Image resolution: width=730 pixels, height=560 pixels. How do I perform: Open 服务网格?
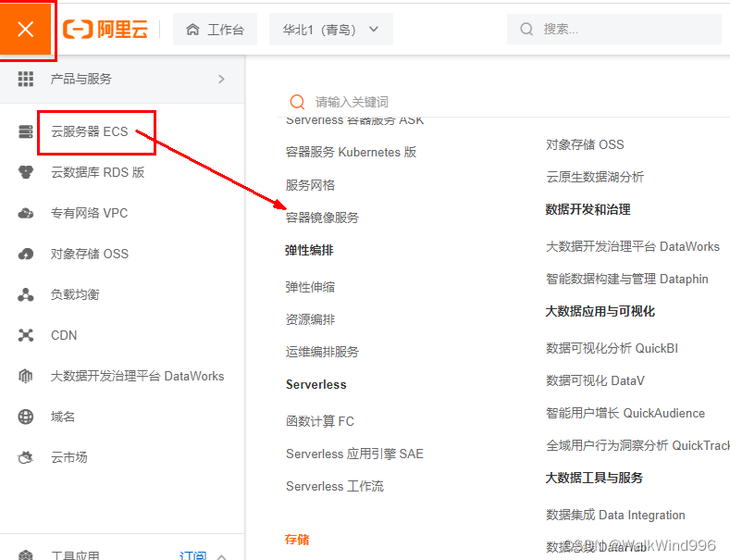[x=310, y=185]
